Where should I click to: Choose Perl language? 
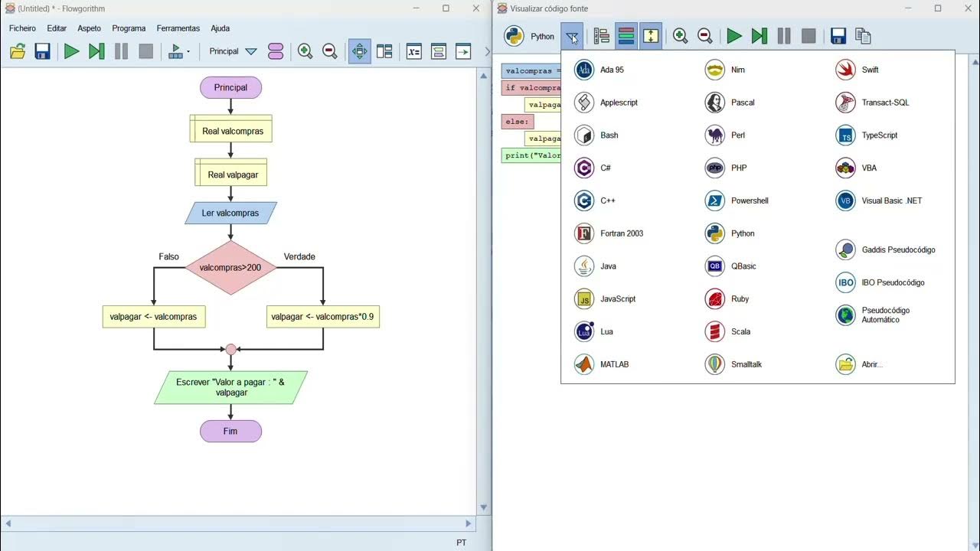click(x=725, y=135)
